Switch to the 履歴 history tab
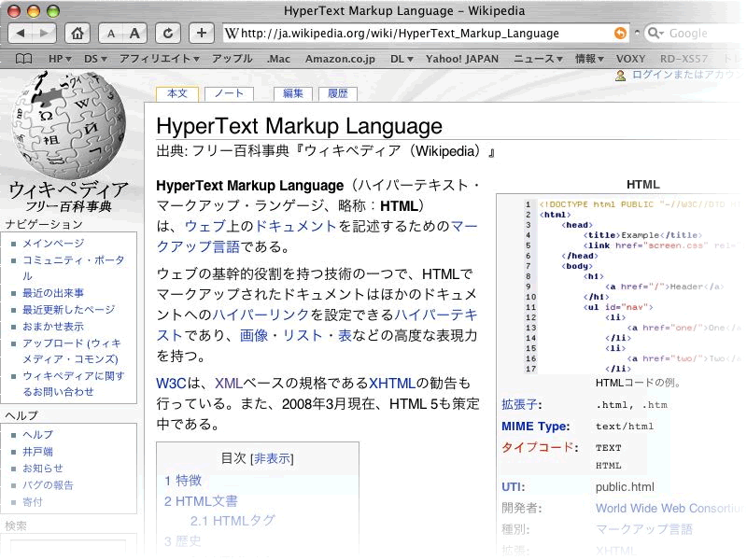Screen dimensions: 747x560 coord(338,93)
